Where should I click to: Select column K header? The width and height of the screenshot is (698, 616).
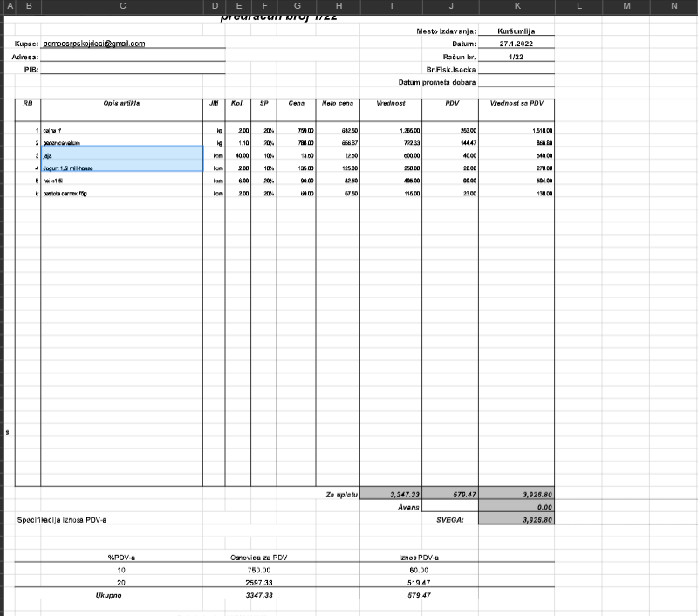tap(517, 6)
